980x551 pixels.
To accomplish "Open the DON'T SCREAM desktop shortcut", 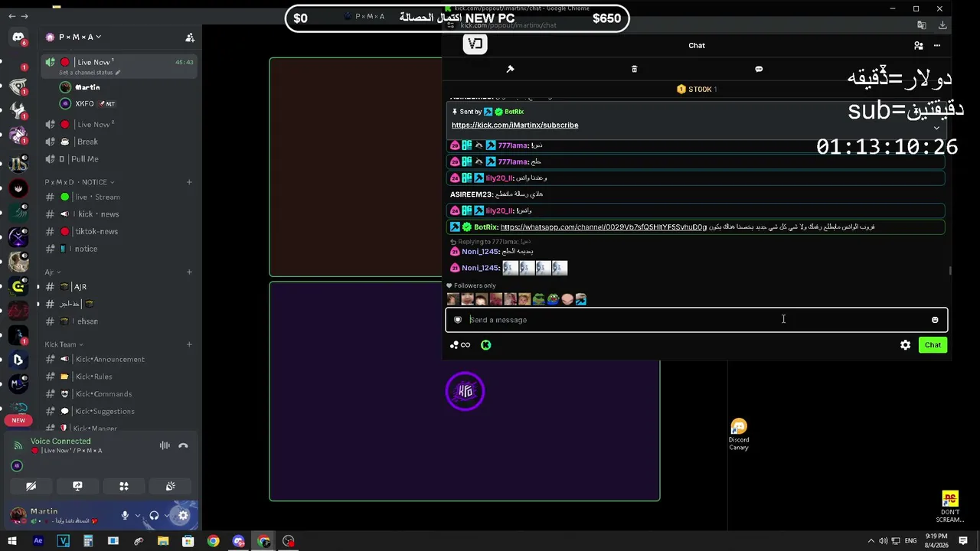I will pos(950,507).
